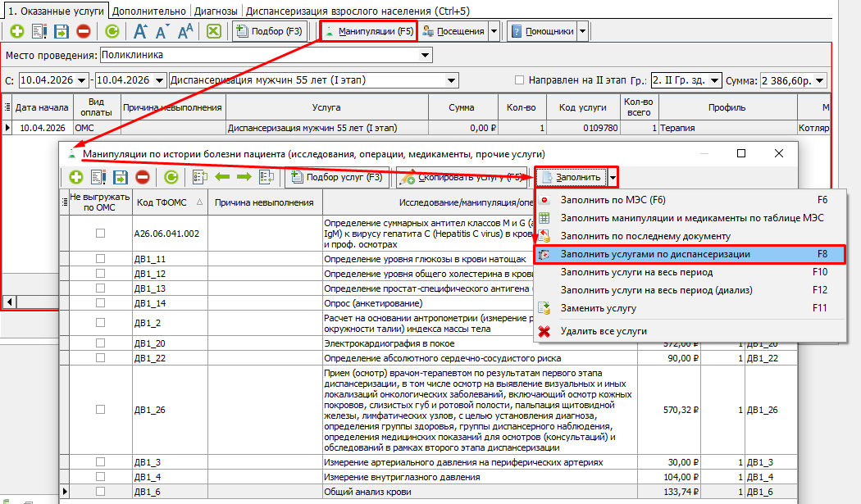
Task: Click the green right arrow in Манипуляции toolbar
Action: tap(244, 177)
